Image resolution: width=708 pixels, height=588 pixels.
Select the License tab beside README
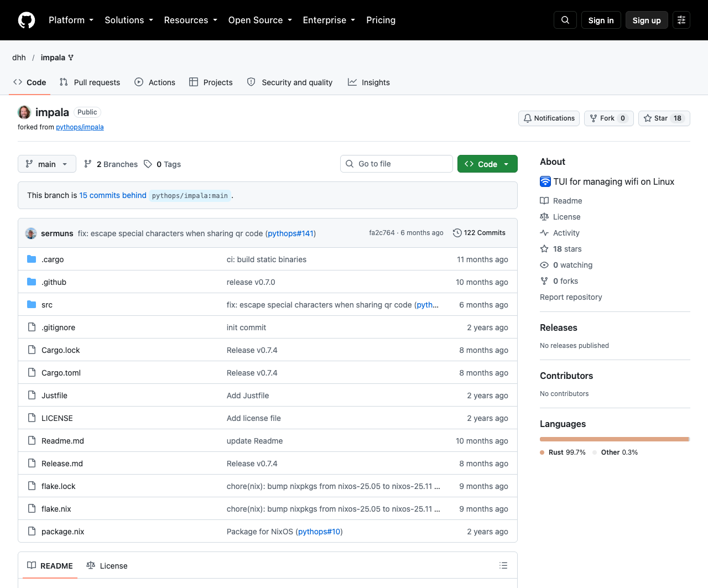point(107,565)
